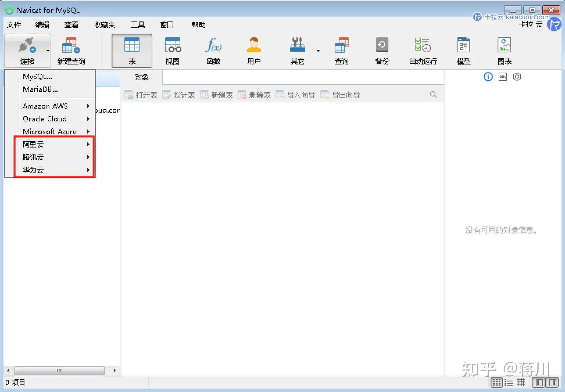This screenshot has height=392, width=565.
Task: Show the DDL panel icon
Action: coord(503,77)
